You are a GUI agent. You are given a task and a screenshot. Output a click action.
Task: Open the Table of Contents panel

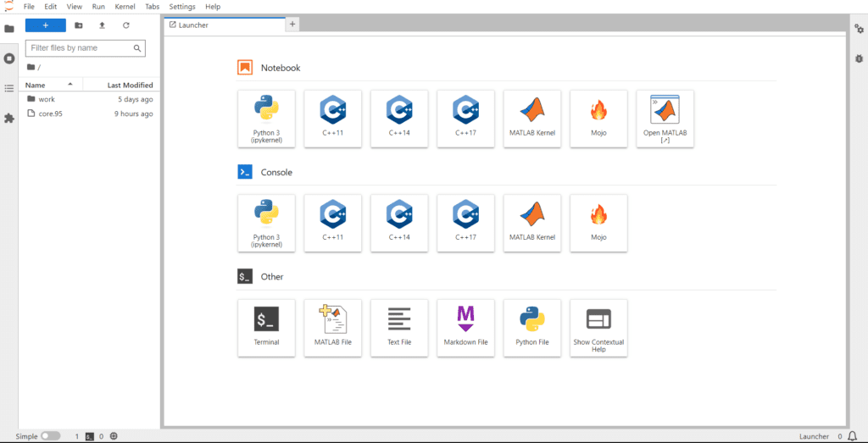tap(8, 88)
